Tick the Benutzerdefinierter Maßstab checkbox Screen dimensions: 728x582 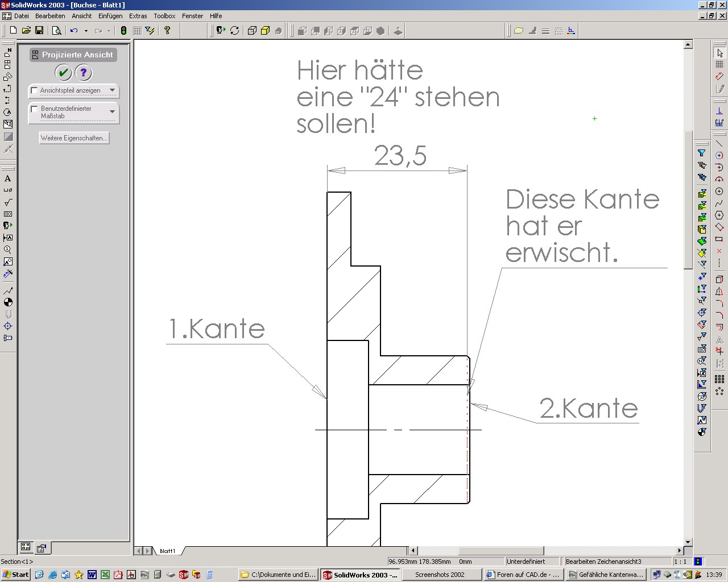coord(34,109)
